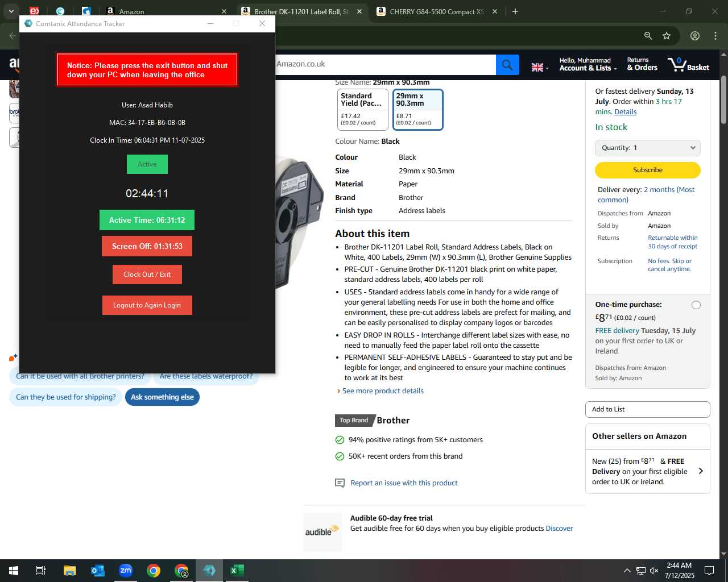Screen dimensions: 728x582
Task: Click Amazon search magnifier button
Action: tap(507, 65)
